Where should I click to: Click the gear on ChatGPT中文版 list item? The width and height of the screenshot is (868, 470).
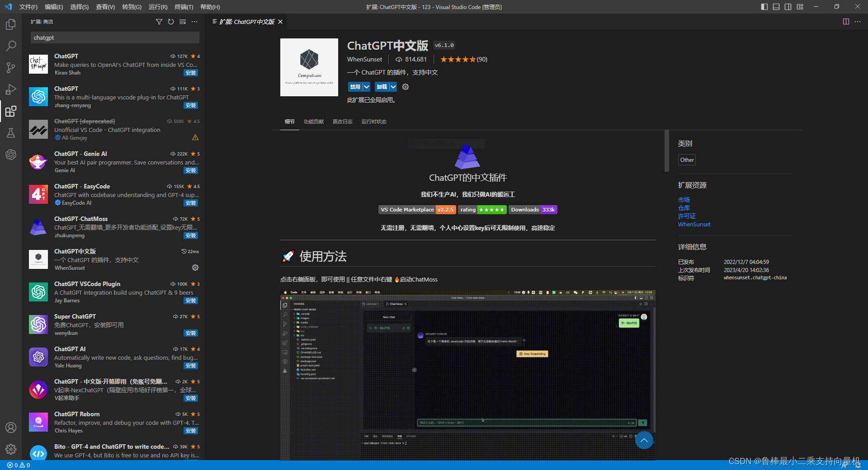195,268
